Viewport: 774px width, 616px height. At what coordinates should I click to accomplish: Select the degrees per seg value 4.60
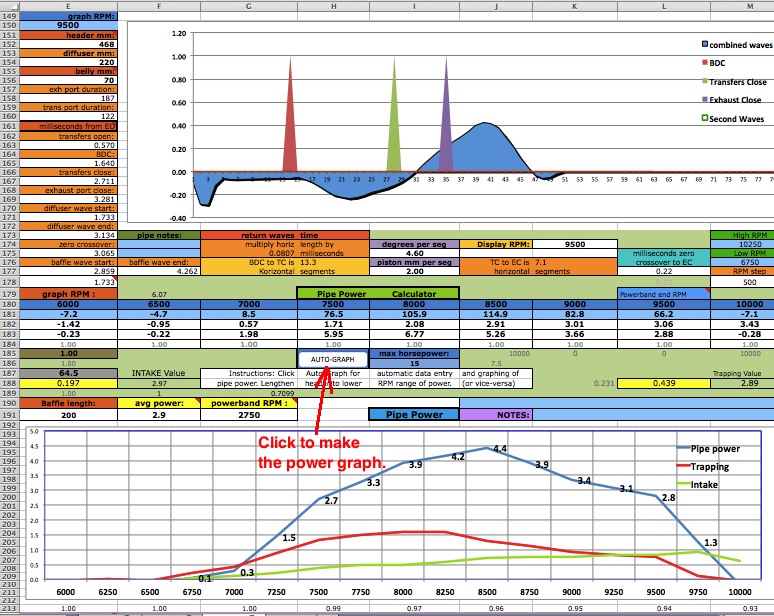tap(414, 253)
